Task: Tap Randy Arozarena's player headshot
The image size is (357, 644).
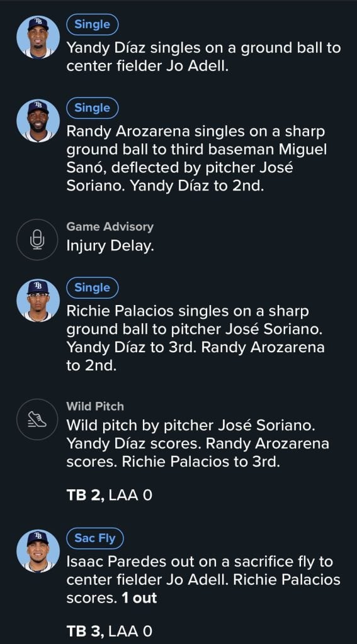Action: coord(38,121)
